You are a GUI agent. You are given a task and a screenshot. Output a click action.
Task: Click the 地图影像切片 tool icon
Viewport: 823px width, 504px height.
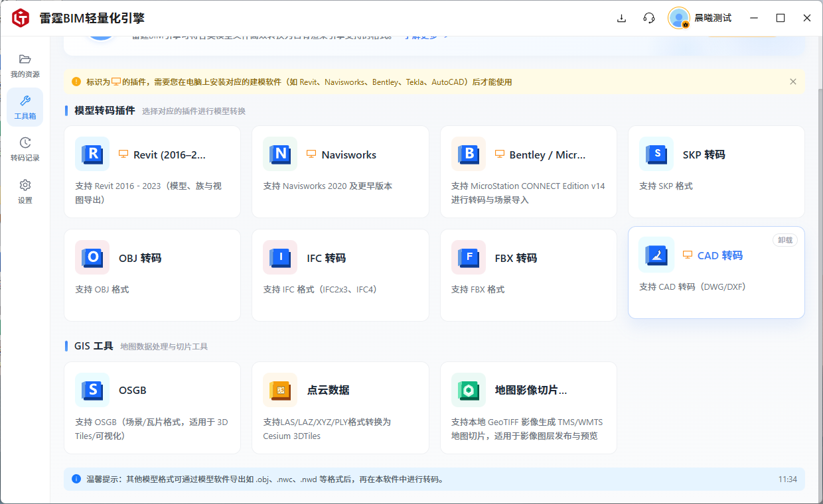click(x=469, y=390)
